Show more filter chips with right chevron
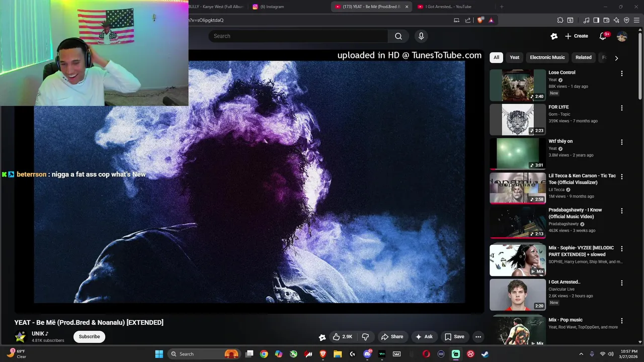The image size is (644, 362). click(616, 58)
